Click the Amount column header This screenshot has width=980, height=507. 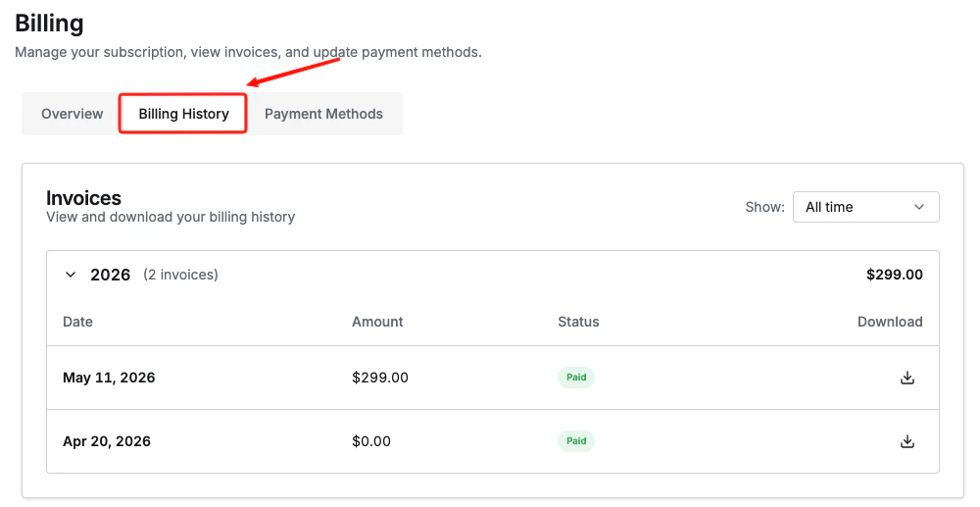[377, 322]
